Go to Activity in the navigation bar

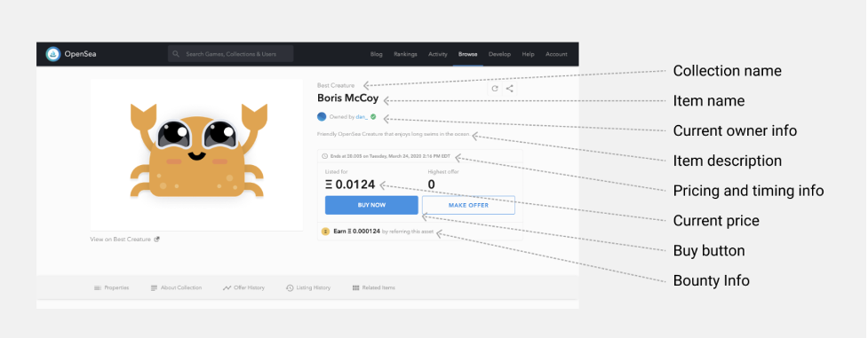pyautogui.click(x=438, y=54)
